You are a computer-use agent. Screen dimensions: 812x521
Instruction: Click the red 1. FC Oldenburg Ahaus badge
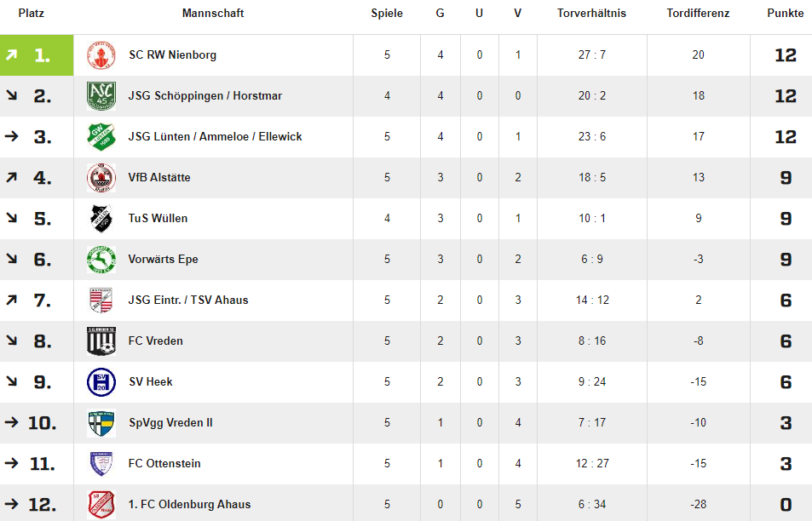(101, 505)
